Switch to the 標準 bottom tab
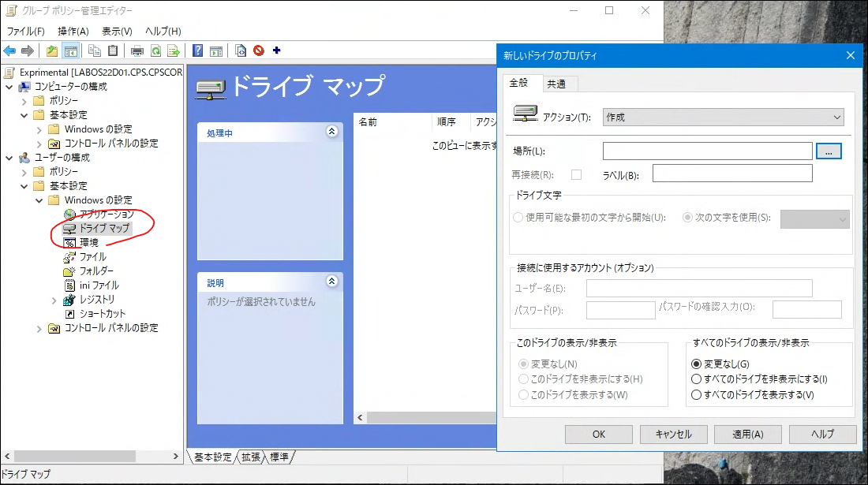868x485 pixels. click(x=279, y=457)
